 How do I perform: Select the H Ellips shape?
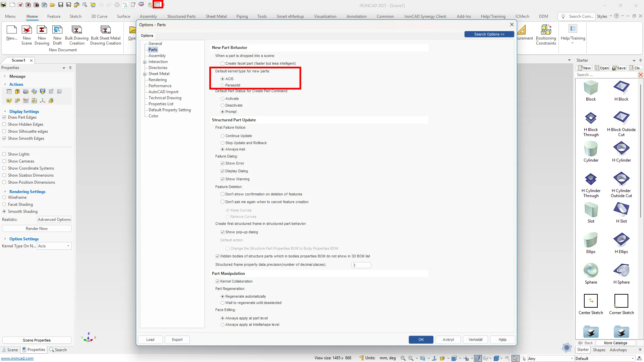pyautogui.click(x=621, y=243)
